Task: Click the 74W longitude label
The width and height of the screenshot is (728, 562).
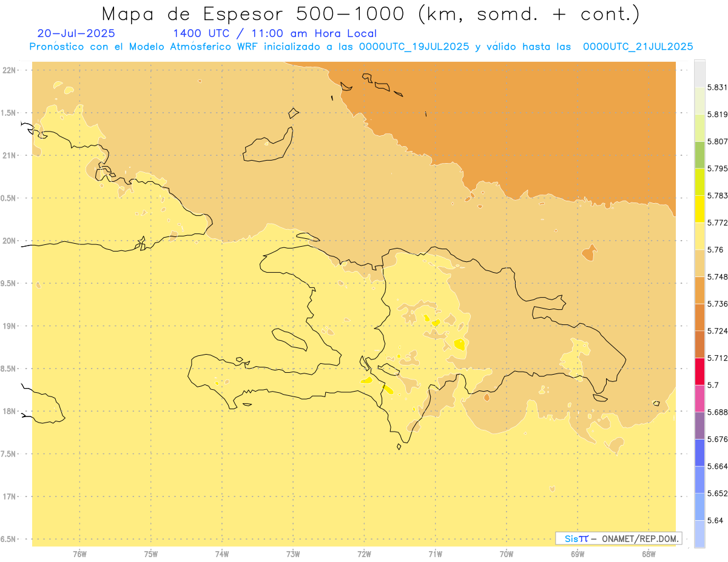Action: pos(222,554)
